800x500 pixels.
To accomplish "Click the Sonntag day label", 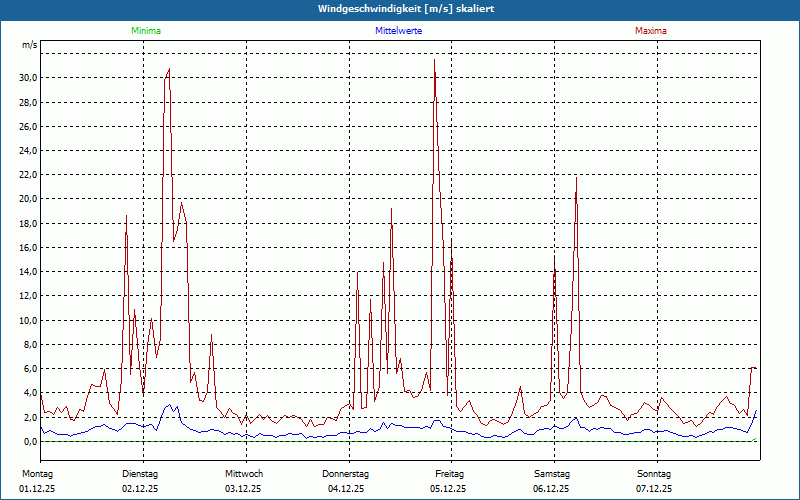I will pos(655,473).
